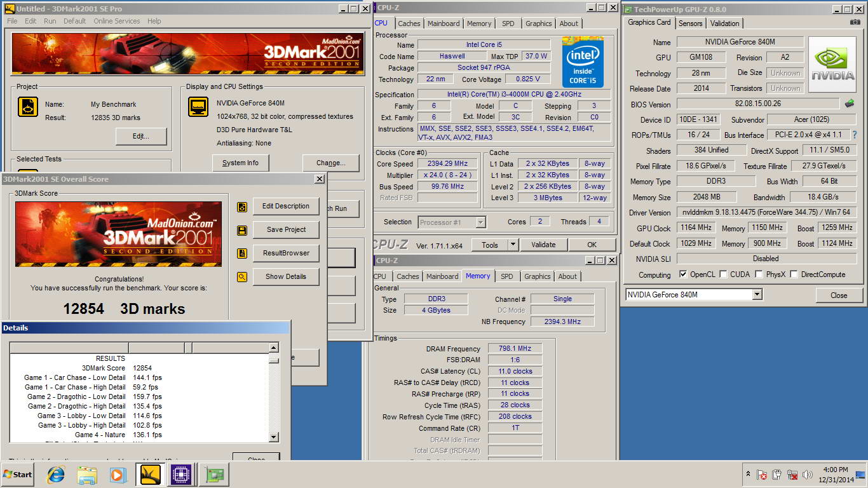Screen dimensions: 868x488
Task: Click the Start button
Action: click(x=18, y=475)
